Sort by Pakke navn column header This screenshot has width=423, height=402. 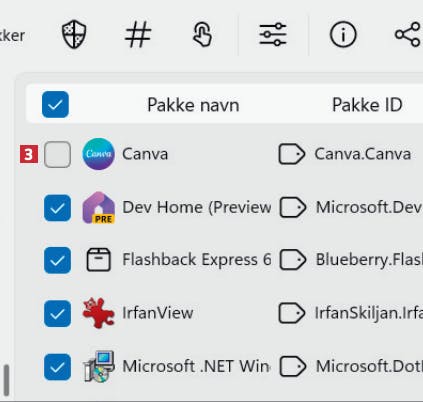click(193, 105)
